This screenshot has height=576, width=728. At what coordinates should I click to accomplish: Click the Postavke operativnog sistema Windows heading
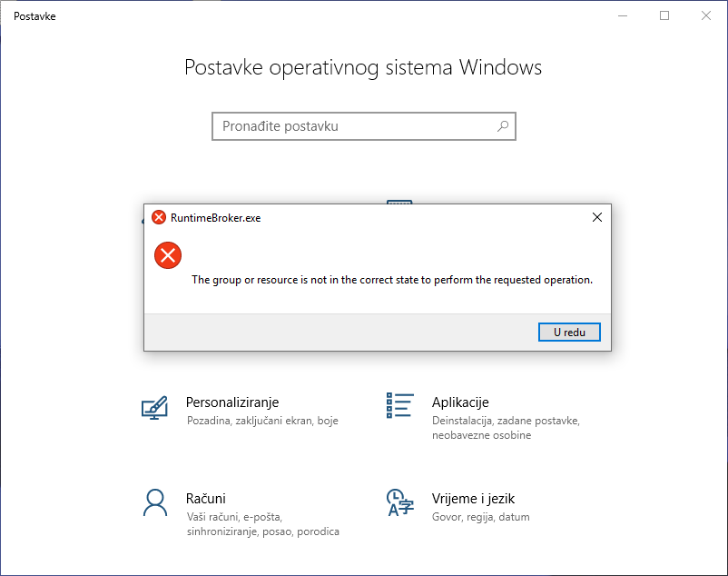[363, 67]
